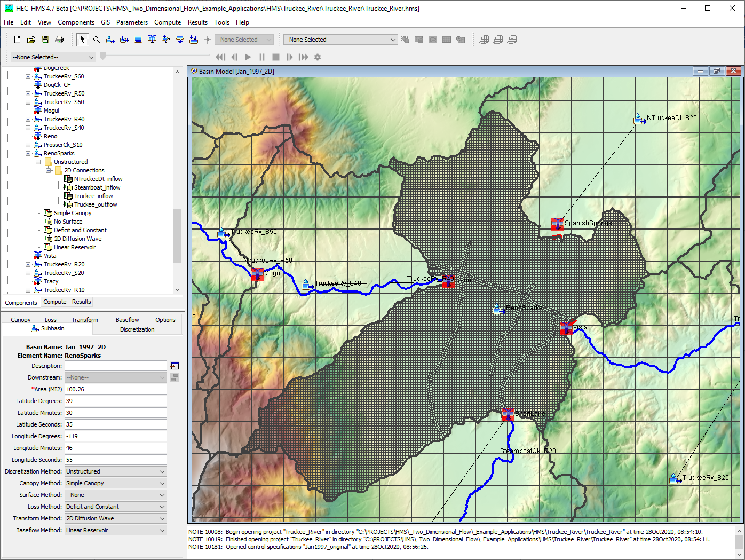
Task: Collapse the Unstructured folder node
Action: click(x=38, y=162)
